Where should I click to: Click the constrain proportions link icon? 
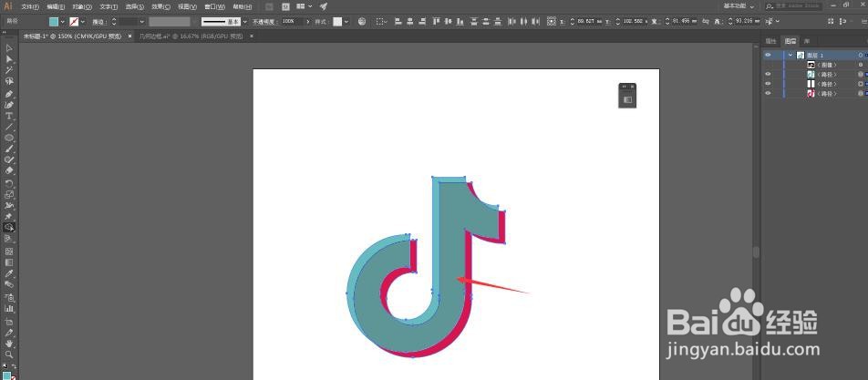point(706,21)
